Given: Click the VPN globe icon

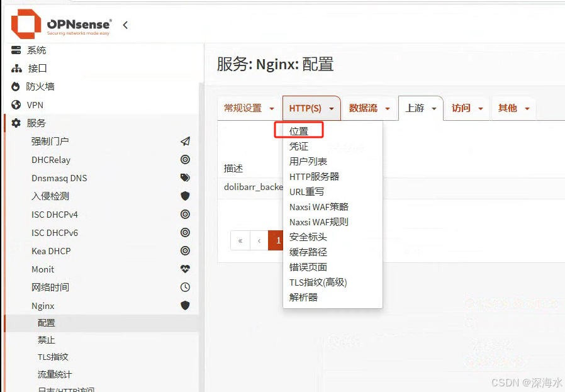Looking at the screenshot, I should pyautogui.click(x=16, y=105).
